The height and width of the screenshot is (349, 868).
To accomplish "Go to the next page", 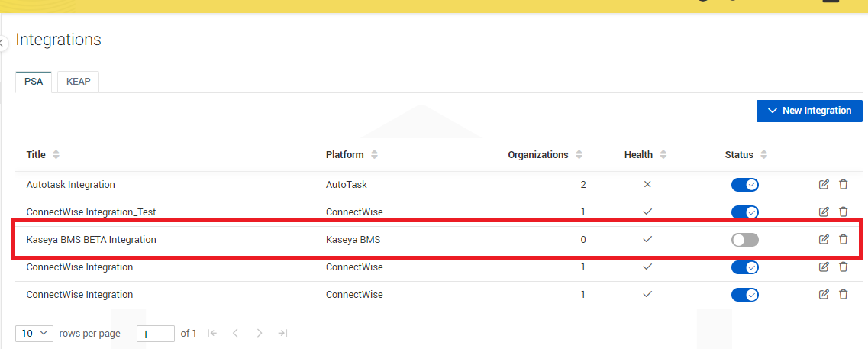I will pos(260,333).
